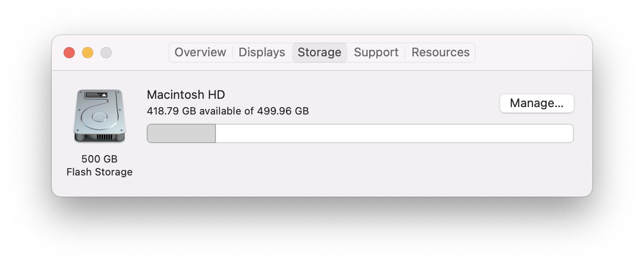Open storage management with Manage... button

pyautogui.click(x=537, y=103)
